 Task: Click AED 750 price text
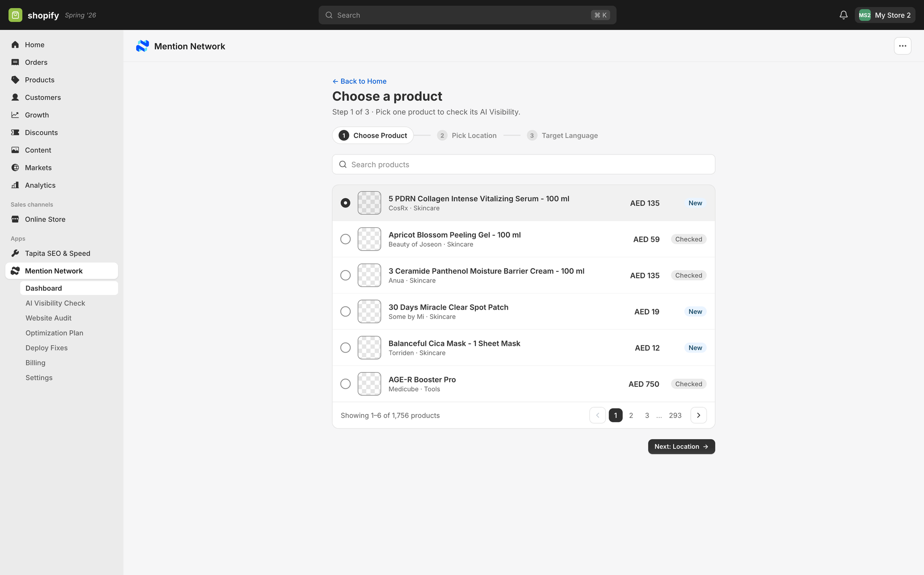click(644, 384)
